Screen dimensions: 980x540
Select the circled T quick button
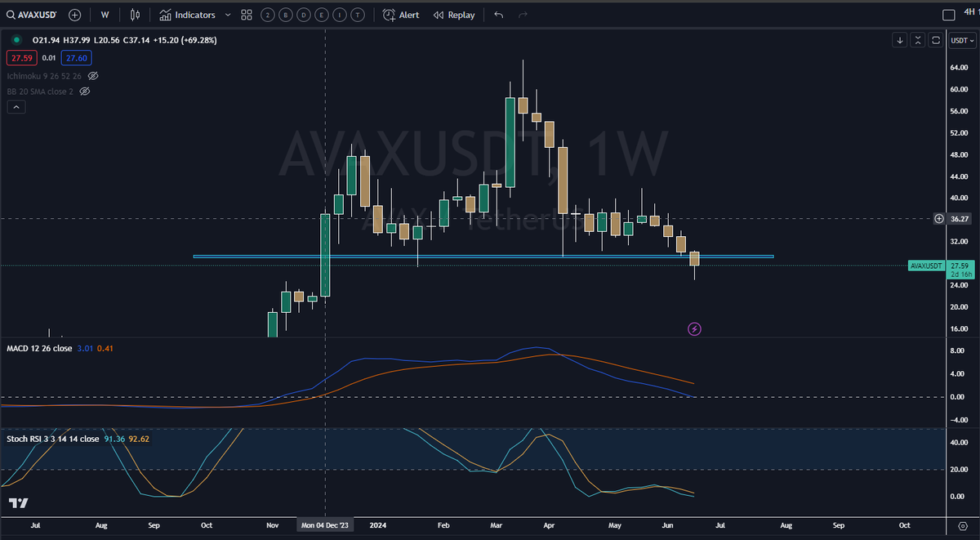point(358,15)
